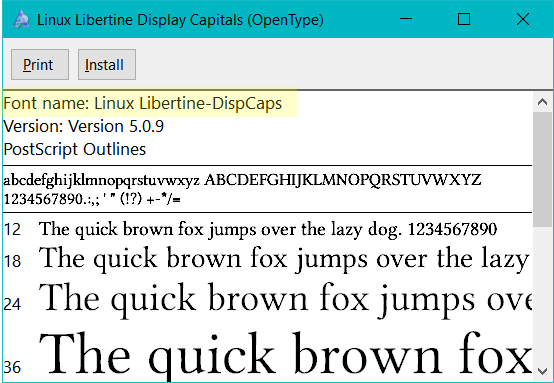The width and height of the screenshot is (554, 383).
Task: Click the 'Font name: Linux Libertine-DispCaps' text
Action: click(143, 104)
